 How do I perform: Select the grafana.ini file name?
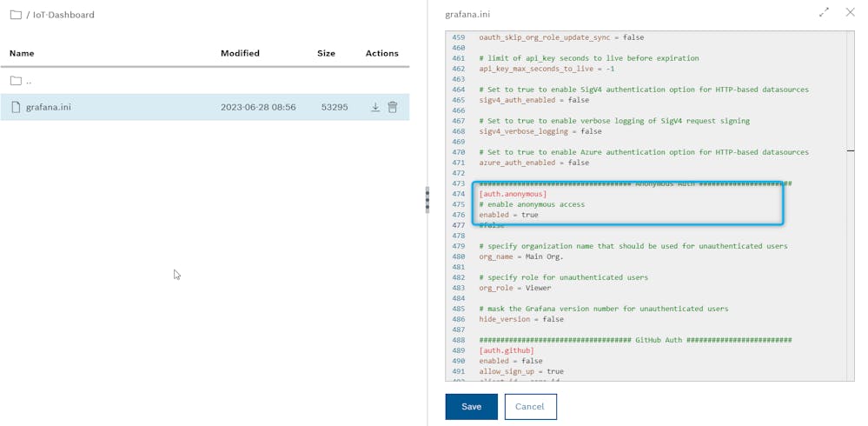pyautogui.click(x=48, y=107)
